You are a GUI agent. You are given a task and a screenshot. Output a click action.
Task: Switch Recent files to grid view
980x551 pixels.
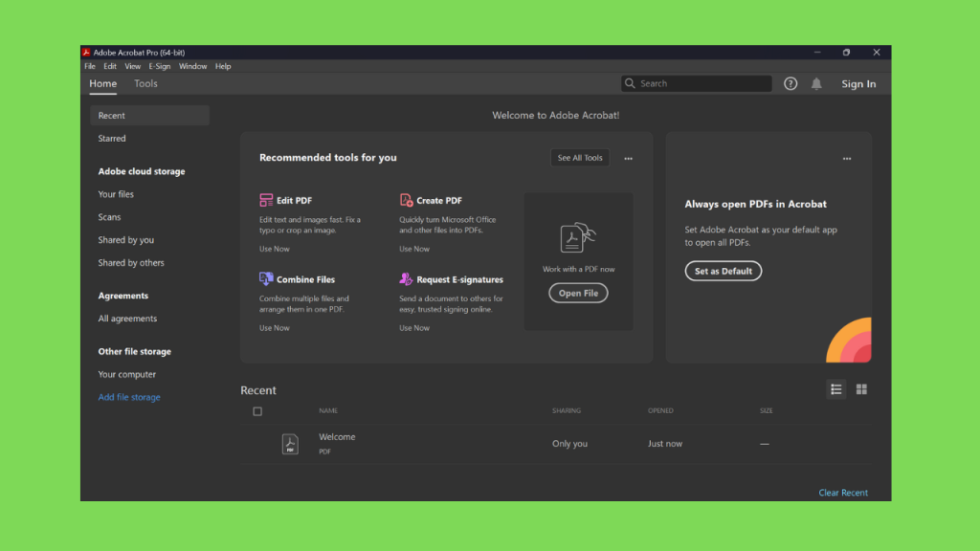(861, 389)
